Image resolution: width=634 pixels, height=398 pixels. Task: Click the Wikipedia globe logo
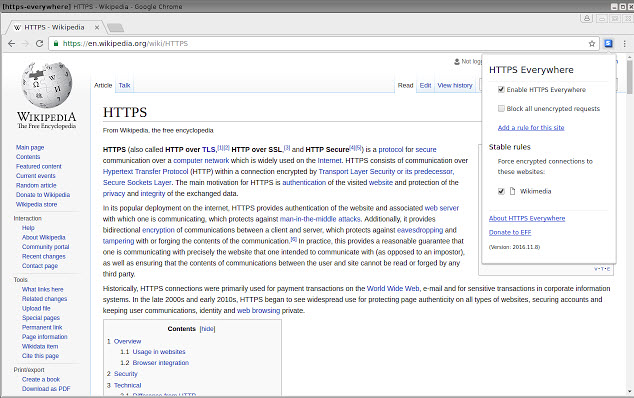click(x=47, y=85)
